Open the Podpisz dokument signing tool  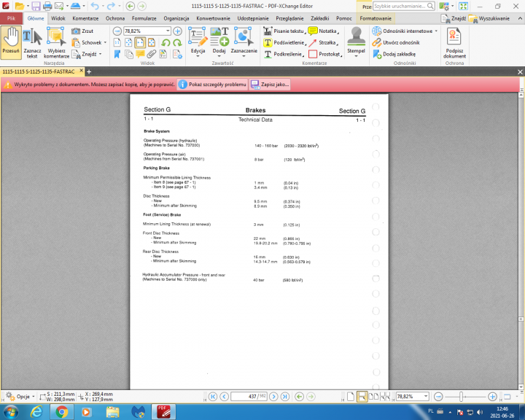click(x=454, y=43)
